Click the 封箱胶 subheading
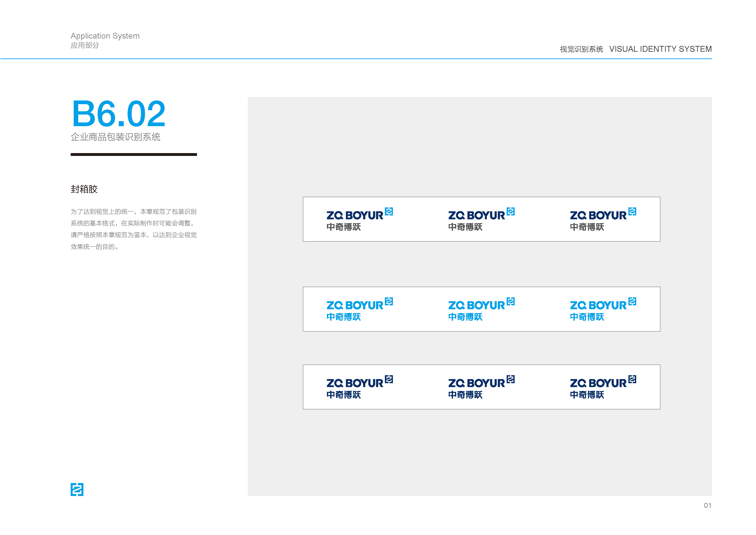756x535 pixels. (x=84, y=189)
